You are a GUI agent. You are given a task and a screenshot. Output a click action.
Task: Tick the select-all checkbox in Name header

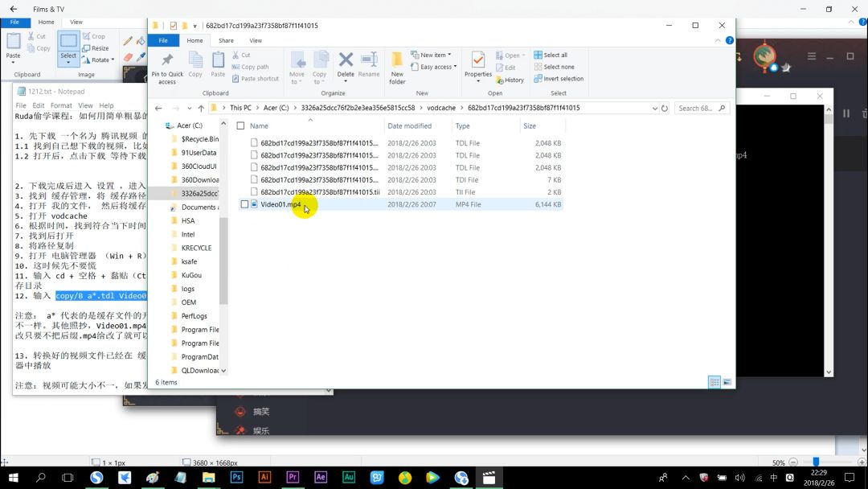coord(240,125)
